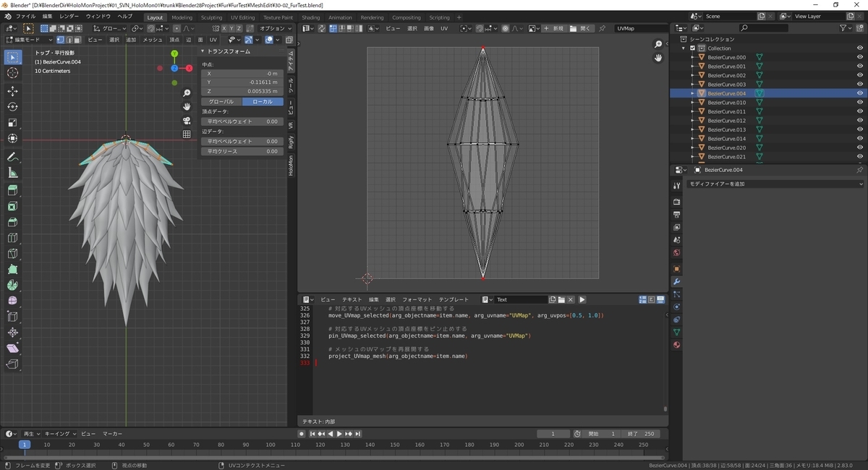Toggle UV sync selection button
This screenshot has width=868, height=470.
tap(323, 28)
